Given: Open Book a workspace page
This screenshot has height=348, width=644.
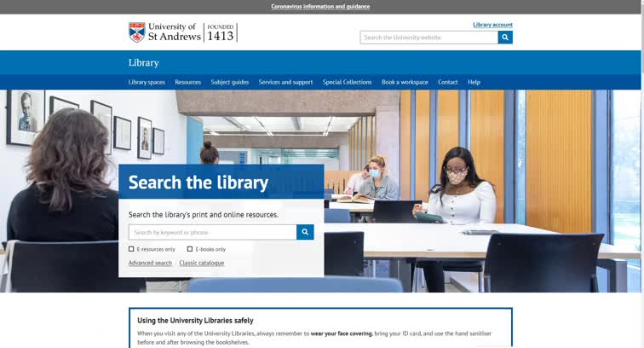Looking at the screenshot, I should pos(405,82).
